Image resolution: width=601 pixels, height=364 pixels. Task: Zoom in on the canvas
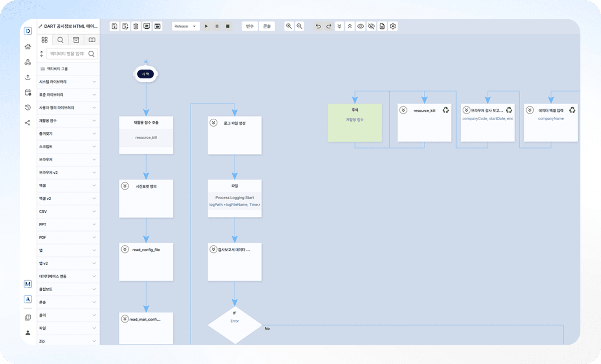[x=289, y=26]
